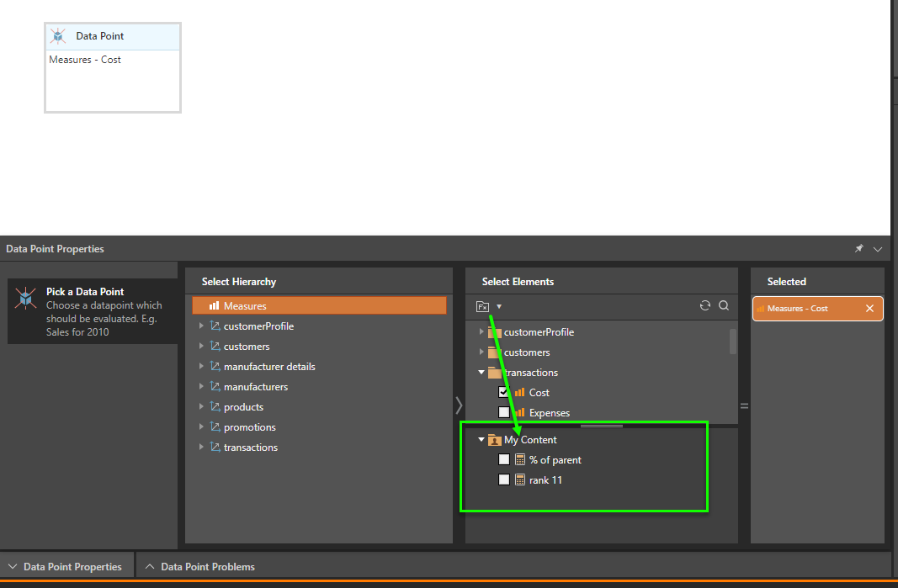Click the Fx custom content folder icon
The width and height of the screenshot is (898, 588).
coord(482,306)
